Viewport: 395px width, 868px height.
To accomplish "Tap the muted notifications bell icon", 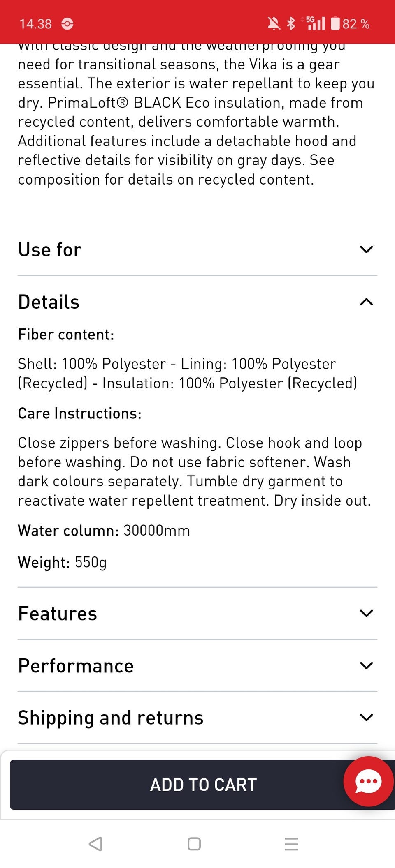I will (274, 23).
